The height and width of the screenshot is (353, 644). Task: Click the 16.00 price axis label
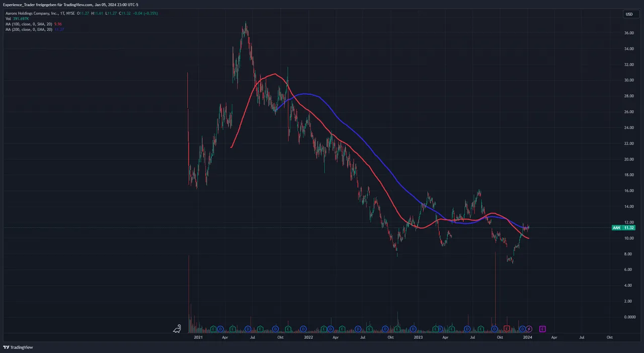coord(628,191)
